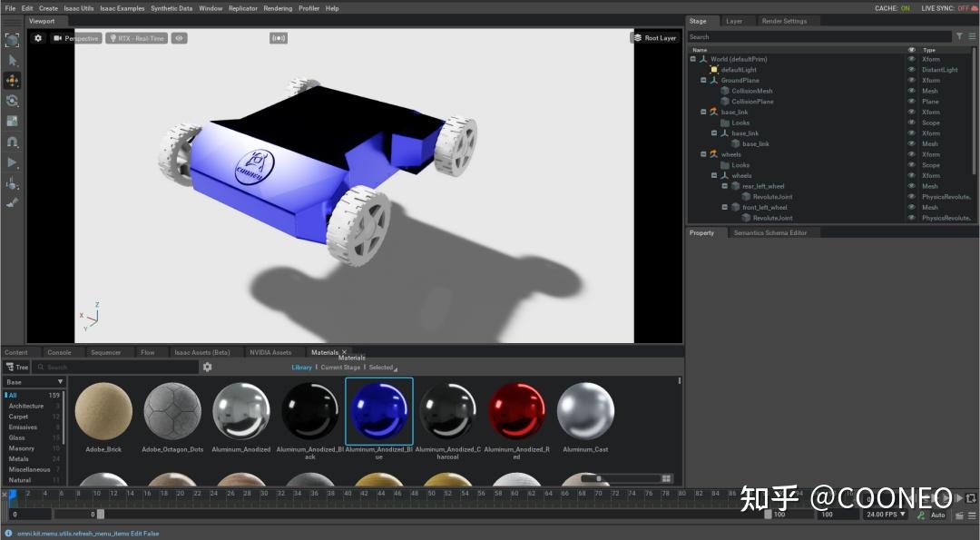Click the status bar info icon
Viewport: 980px width, 540px height.
pos(8,534)
